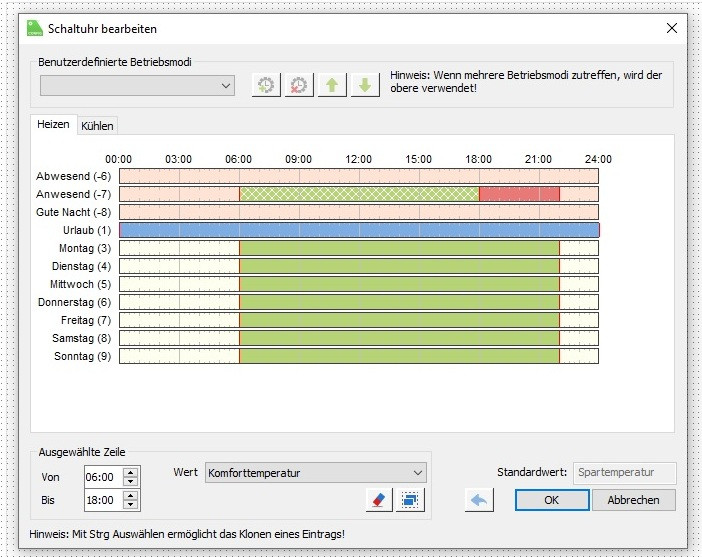The height and width of the screenshot is (557, 702).
Task: Click the Dienstag (4) row label
Action: point(81,266)
